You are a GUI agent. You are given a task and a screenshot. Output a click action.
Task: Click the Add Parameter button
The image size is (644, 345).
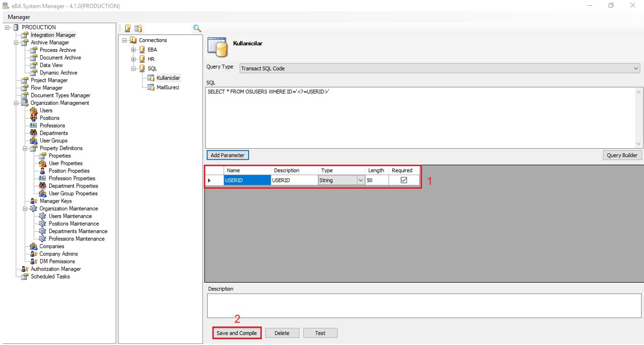pos(228,155)
